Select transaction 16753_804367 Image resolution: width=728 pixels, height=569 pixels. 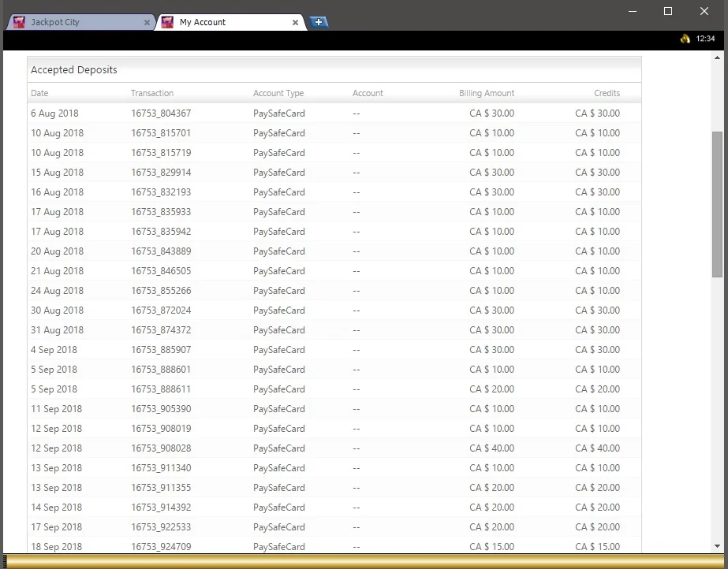tap(161, 113)
